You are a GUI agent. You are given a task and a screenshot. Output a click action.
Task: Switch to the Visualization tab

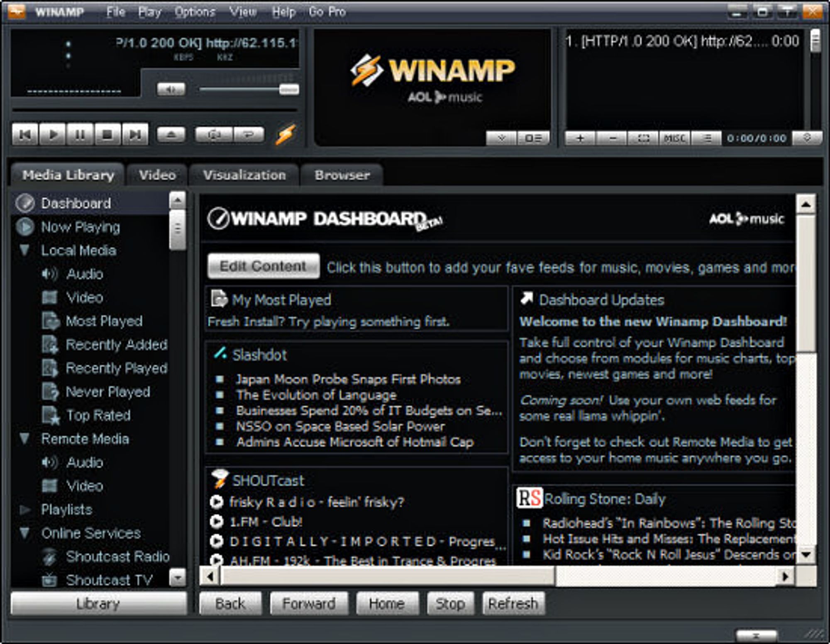[x=244, y=175]
